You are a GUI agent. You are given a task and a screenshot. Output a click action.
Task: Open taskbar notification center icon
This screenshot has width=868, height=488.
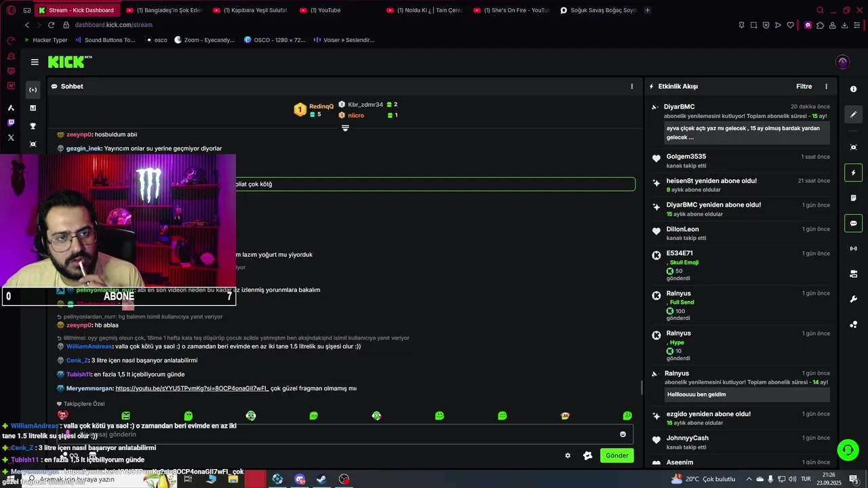tap(854, 479)
